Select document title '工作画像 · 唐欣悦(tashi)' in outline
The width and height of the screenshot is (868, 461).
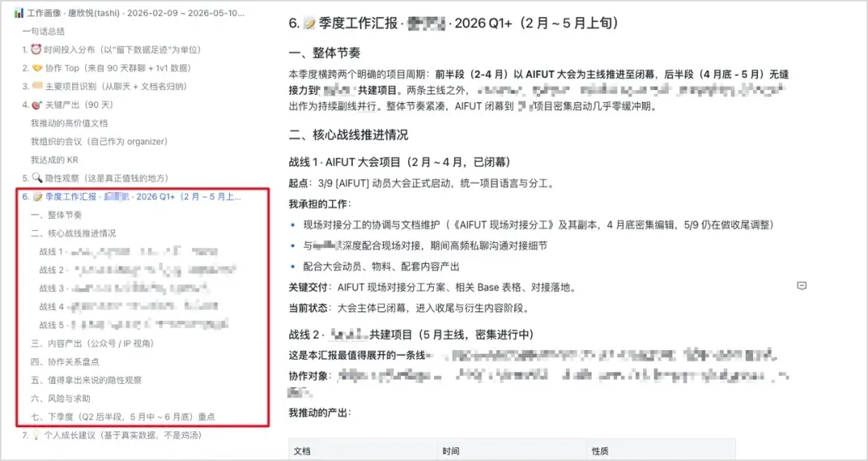(x=129, y=13)
